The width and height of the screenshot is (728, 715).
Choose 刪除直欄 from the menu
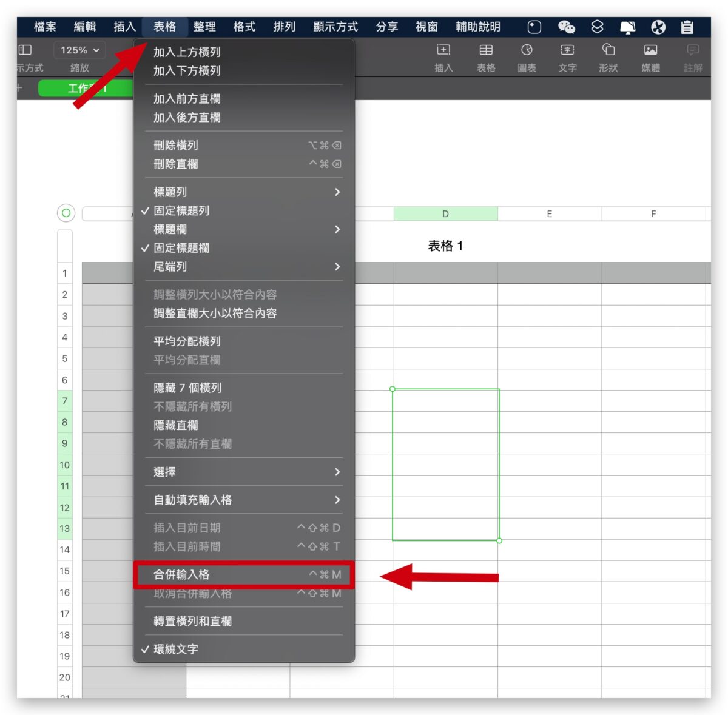point(244,164)
